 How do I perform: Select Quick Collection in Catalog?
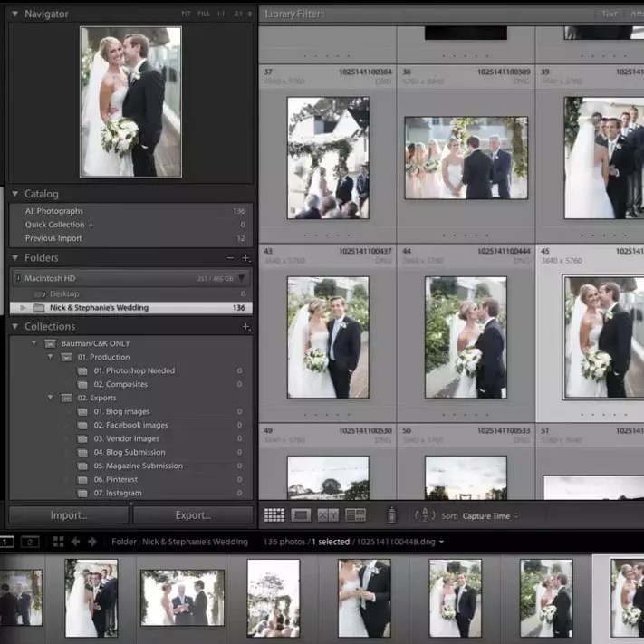point(131,225)
